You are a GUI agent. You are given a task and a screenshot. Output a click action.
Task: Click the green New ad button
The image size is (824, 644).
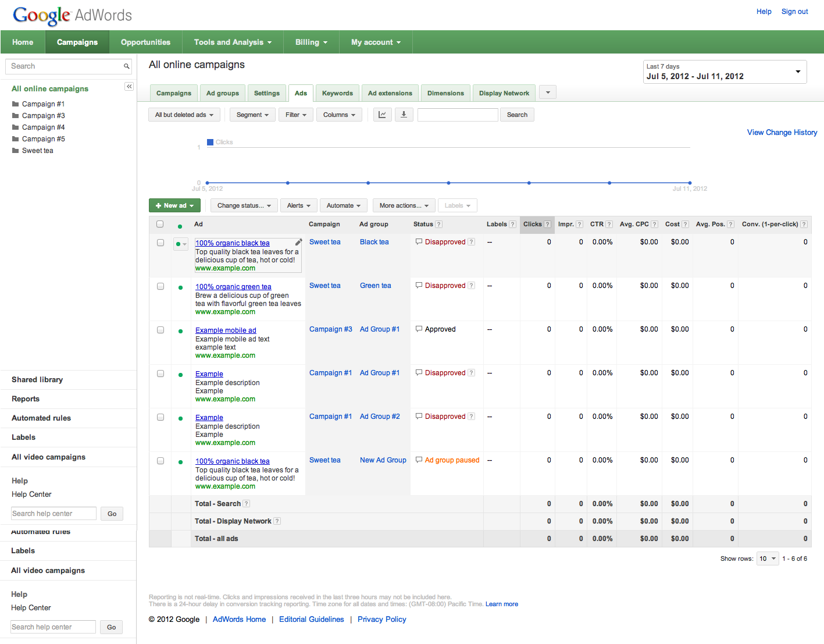(174, 205)
